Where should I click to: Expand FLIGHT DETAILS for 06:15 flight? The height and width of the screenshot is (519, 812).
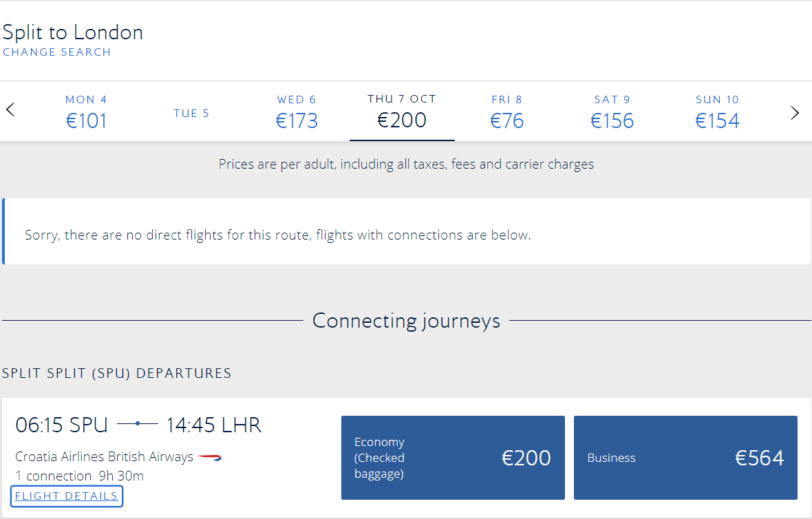point(66,496)
